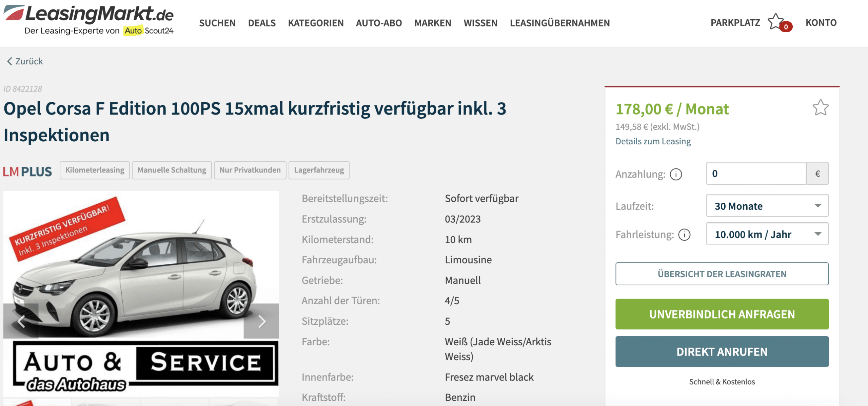Image resolution: width=868 pixels, height=406 pixels.
Task: Click the Sofort verfügbar value
Action: click(481, 198)
